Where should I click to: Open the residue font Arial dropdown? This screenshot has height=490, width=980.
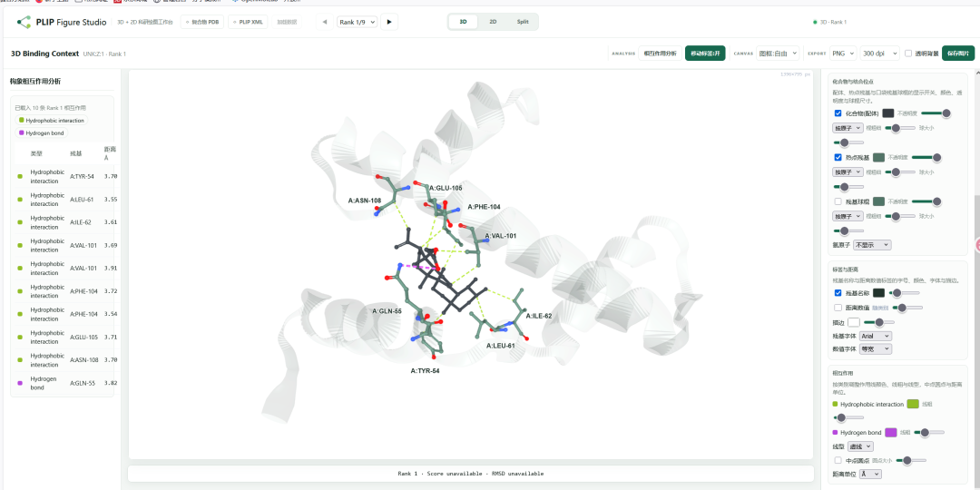[876, 337]
